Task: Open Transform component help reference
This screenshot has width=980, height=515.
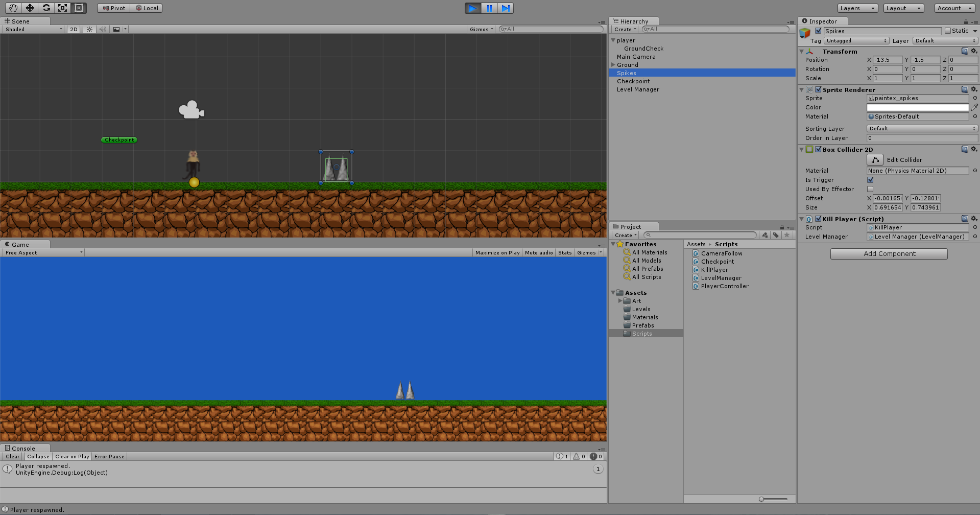Action: tap(965, 51)
